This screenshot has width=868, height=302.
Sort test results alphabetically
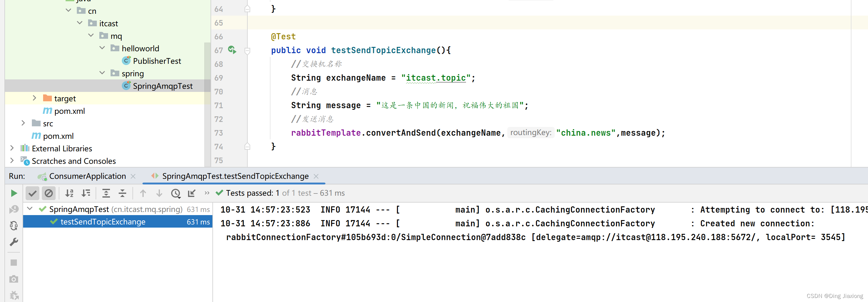coord(69,193)
